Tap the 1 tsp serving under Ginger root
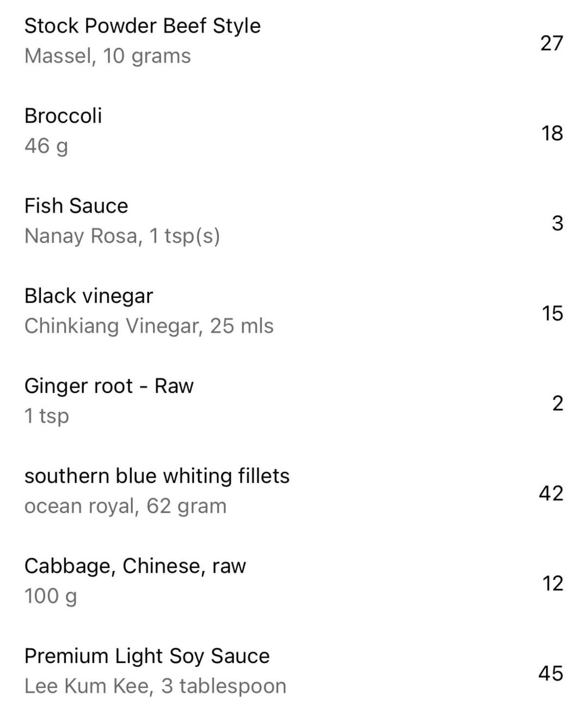The image size is (588, 706). [47, 416]
